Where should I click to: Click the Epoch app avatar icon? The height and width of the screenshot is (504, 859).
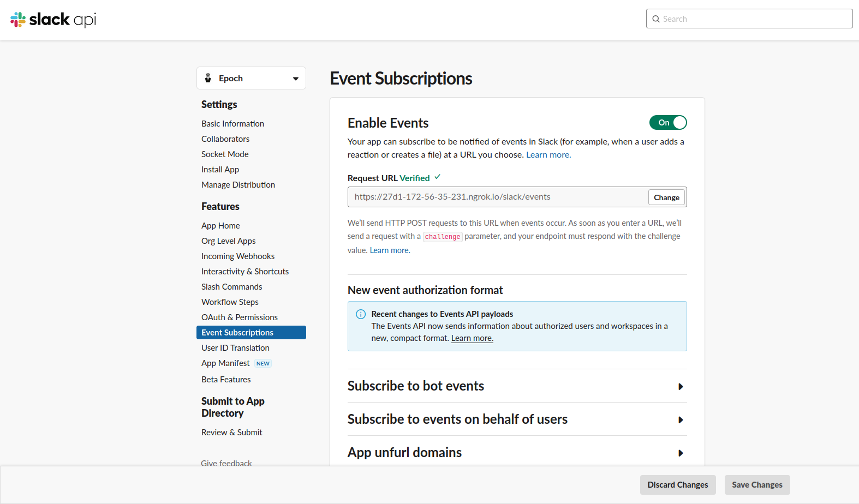click(x=208, y=78)
